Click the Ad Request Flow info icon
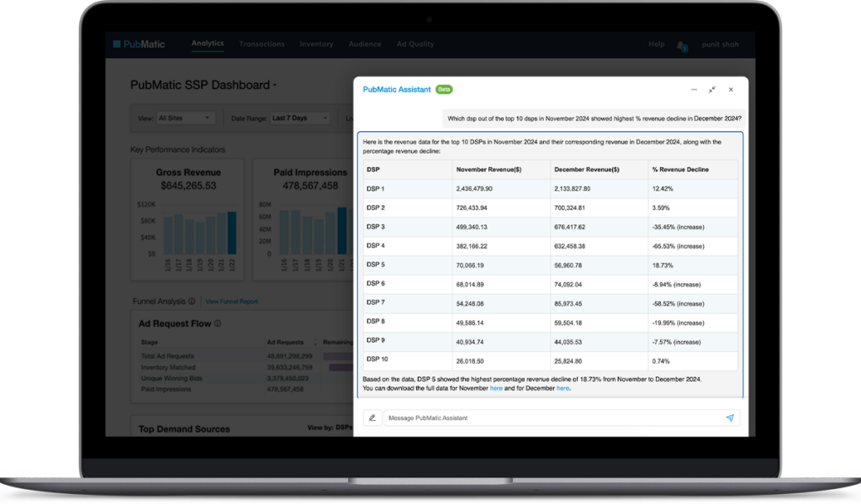Screen dimensions: 861x504 [218, 323]
